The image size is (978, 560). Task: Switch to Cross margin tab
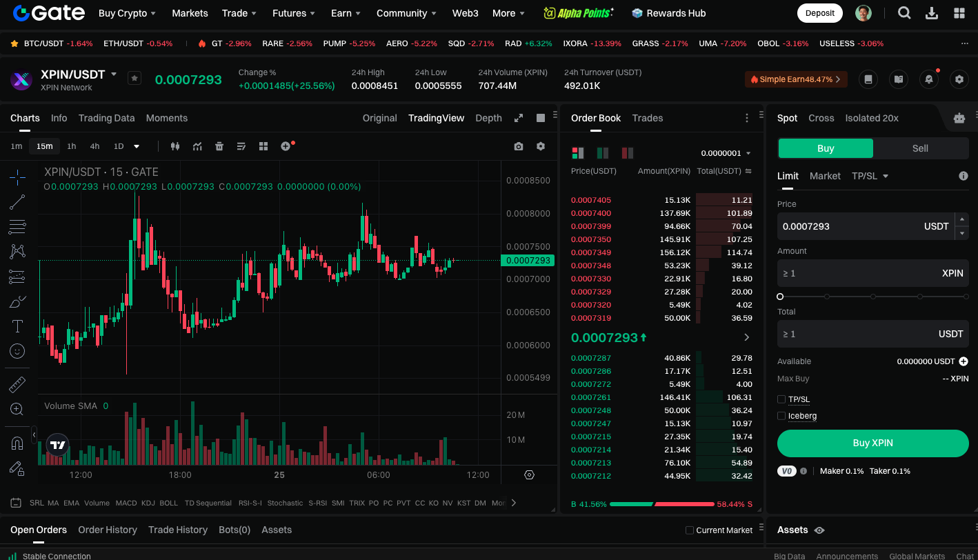pyautogui.click(x=821, y=118)
